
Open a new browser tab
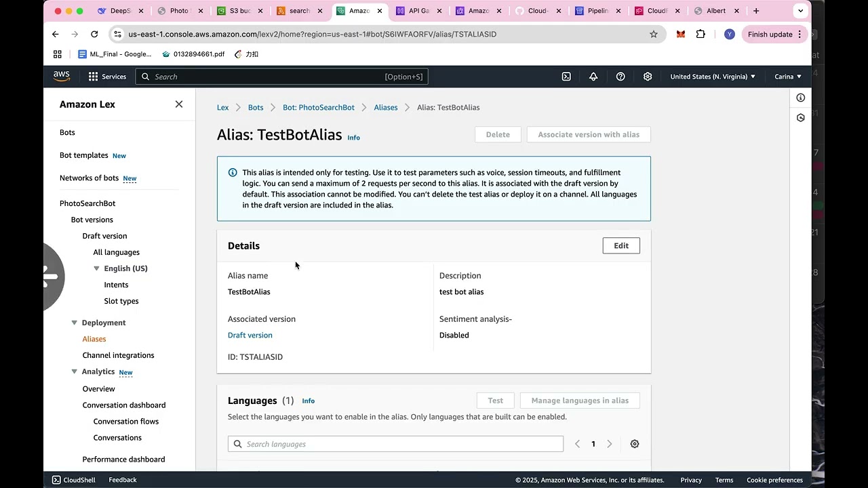(756, 11)
